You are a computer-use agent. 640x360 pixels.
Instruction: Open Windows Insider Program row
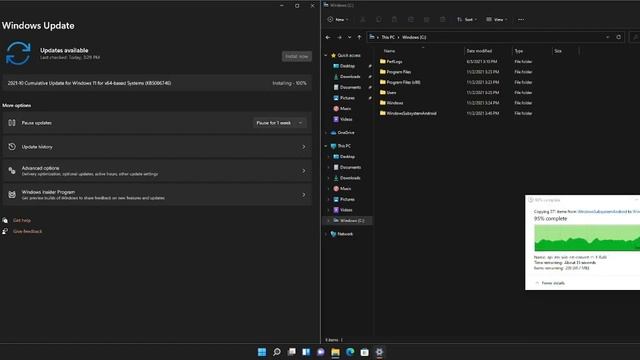click(x=157, y=195)
